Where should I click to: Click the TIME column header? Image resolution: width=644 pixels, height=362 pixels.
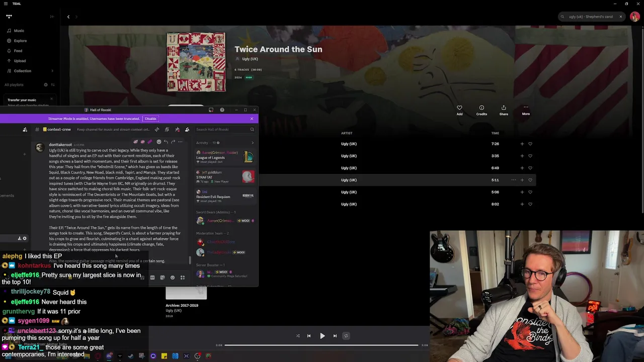[495, 133]
